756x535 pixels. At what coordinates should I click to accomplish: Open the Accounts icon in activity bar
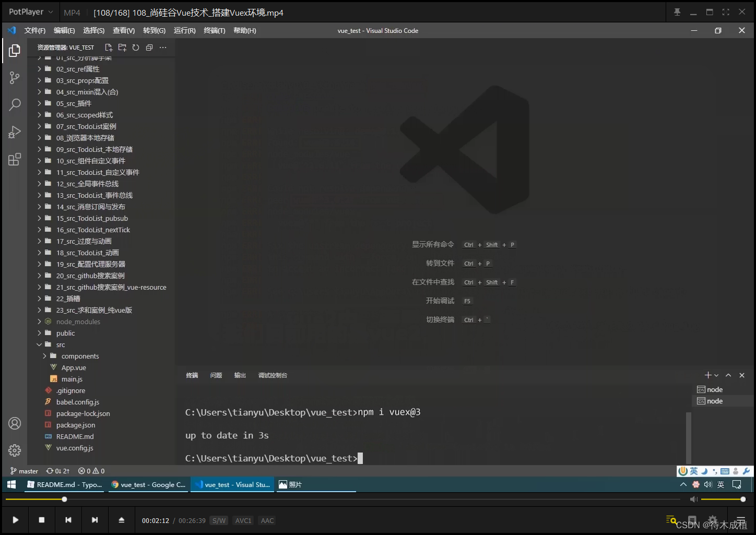click(15, 423)
